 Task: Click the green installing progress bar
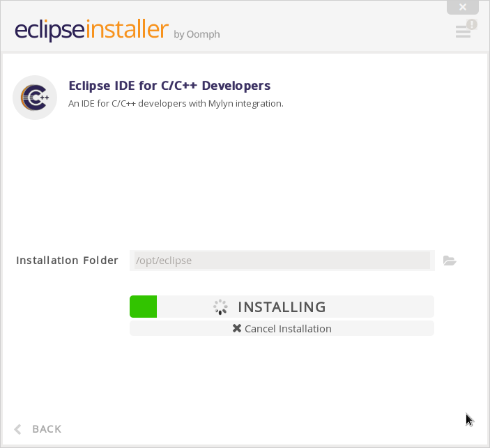click(x=282, y=307)
